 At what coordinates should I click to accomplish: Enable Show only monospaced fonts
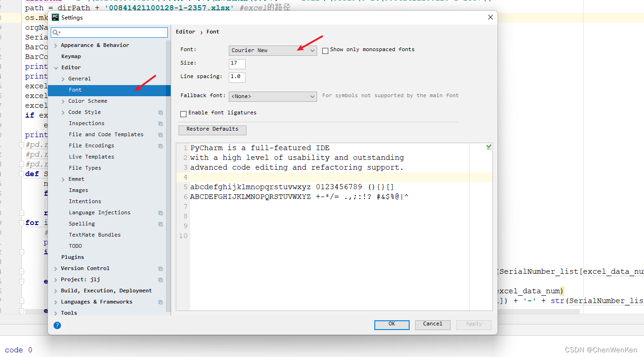[325, 50]
